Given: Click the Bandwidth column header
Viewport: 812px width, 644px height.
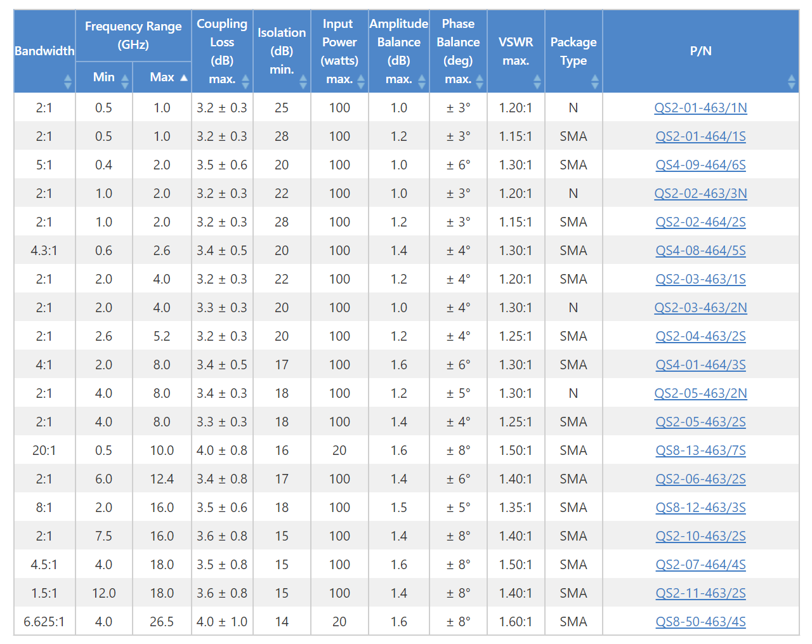Looking at the screenshot, I should coord(44,51).
